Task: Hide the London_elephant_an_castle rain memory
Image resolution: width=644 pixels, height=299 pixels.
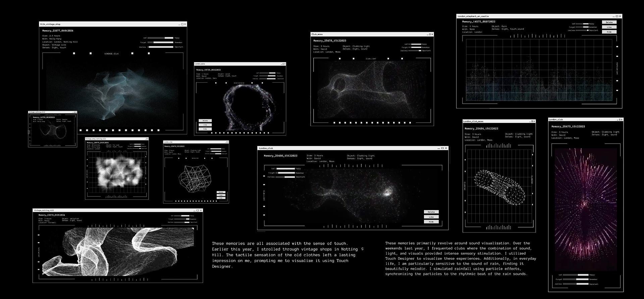Action: tap(609, 32)
